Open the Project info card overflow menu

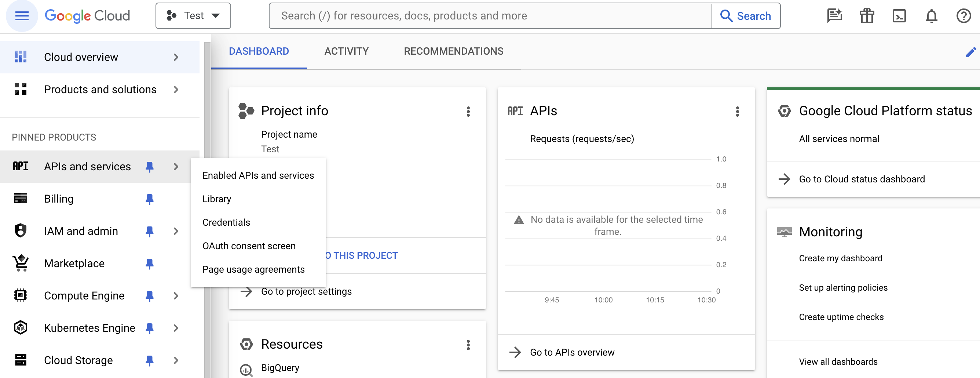pos(468,112)
